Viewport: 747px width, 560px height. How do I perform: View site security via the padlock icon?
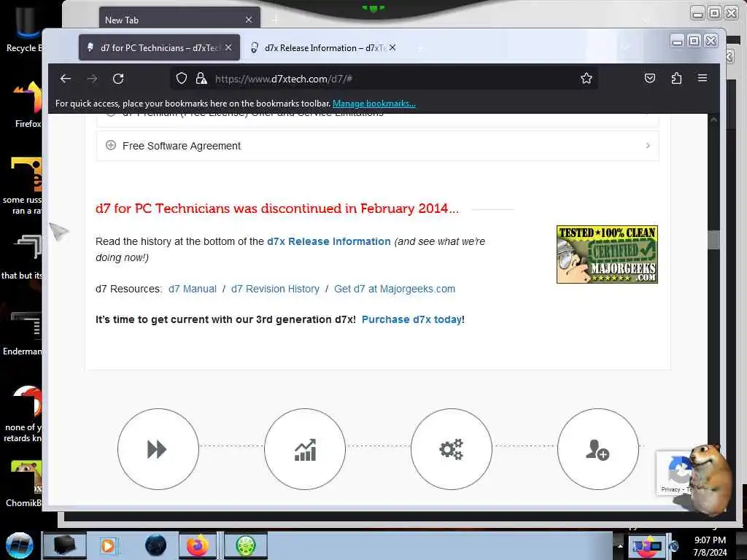click(x=201, y=78)
